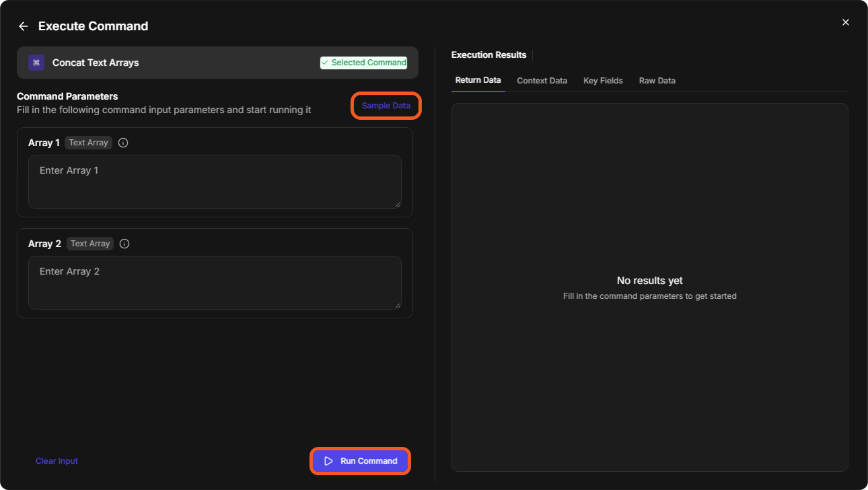Click the Text Array tag on Array 1
868x490 pixels.
(89, 143)
